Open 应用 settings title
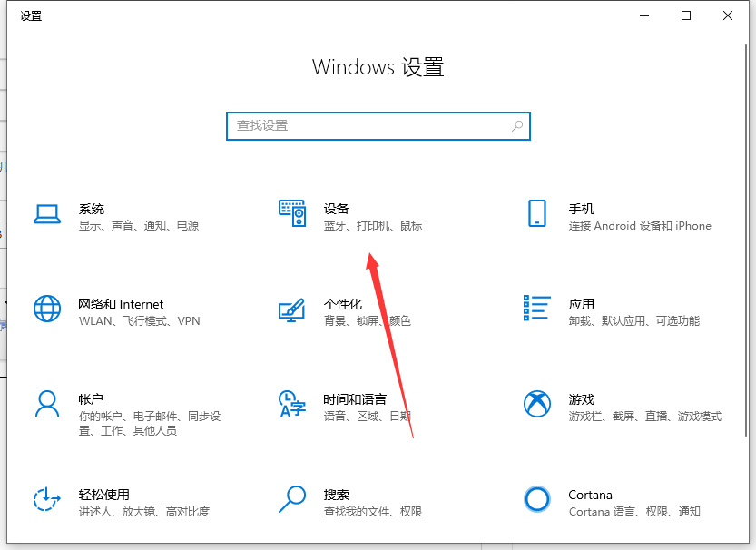756x550 pixels. click(582, 304)
